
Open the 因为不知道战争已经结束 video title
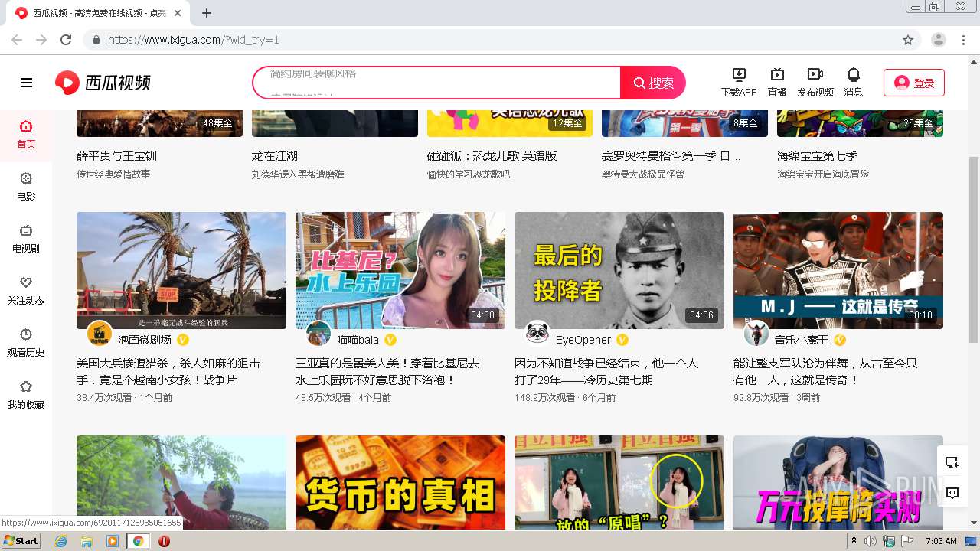click(606, 371)
